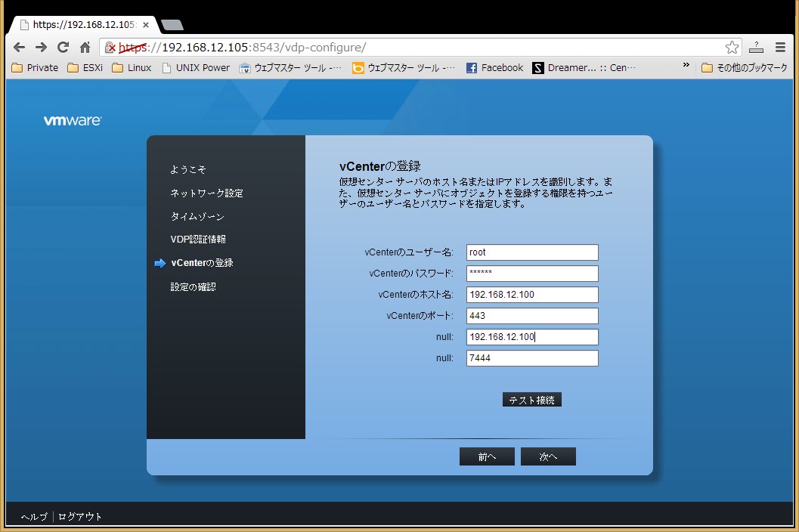Open the Facebook bookmark
Image resolution: width=799 pixels, height=532 pixels.
point(495,68)
